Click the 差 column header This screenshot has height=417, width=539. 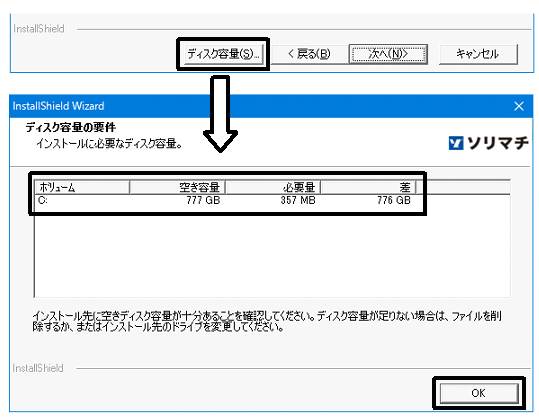(368, 187)
